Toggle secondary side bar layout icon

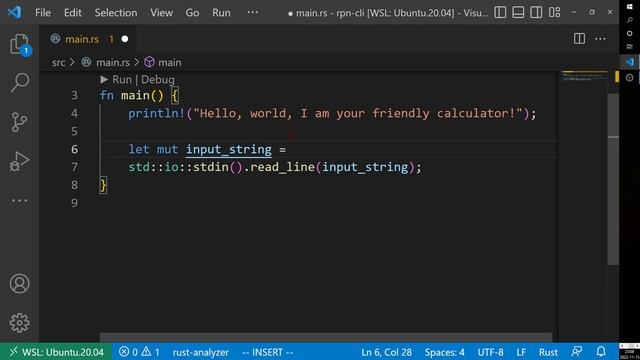tap(536, 12)
